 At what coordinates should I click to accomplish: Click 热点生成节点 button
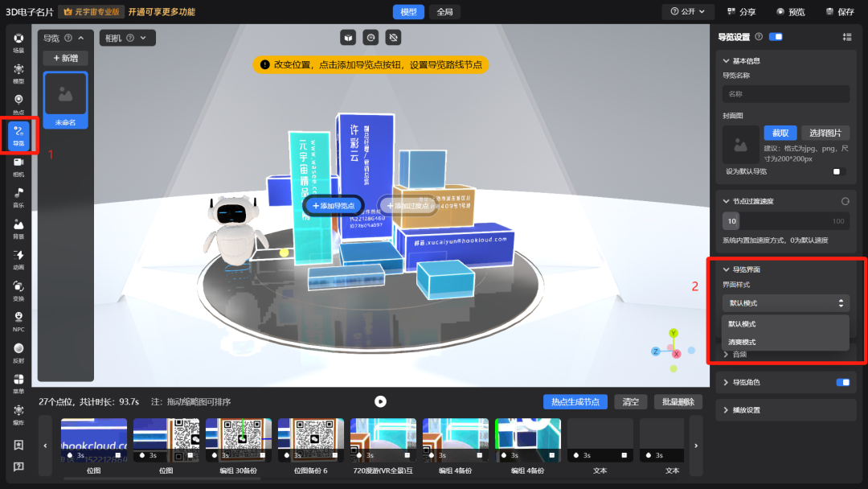[x=575, y=401]
